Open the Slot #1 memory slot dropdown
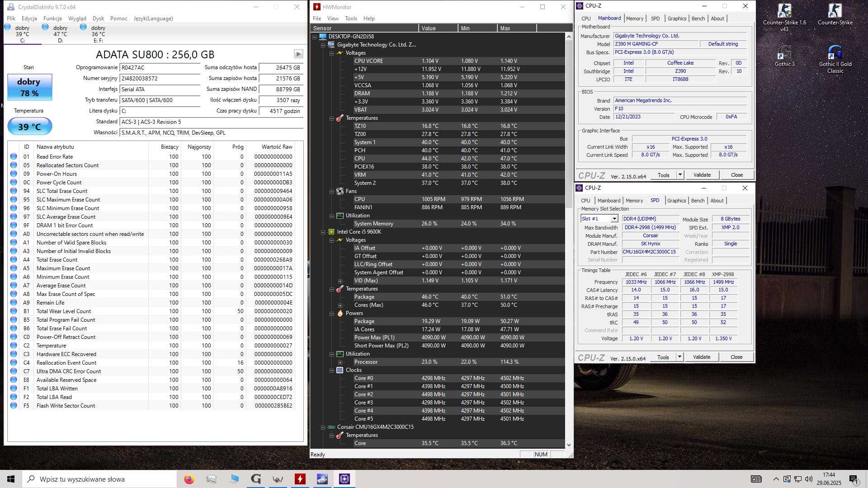The height and width of the screenshot is (488, 868). click(x=614, y=219)
